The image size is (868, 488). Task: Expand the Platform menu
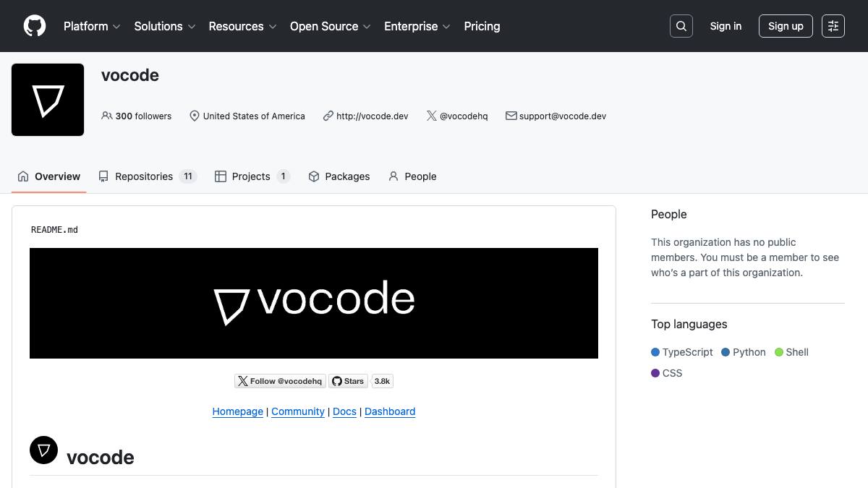tap(92, 26)
